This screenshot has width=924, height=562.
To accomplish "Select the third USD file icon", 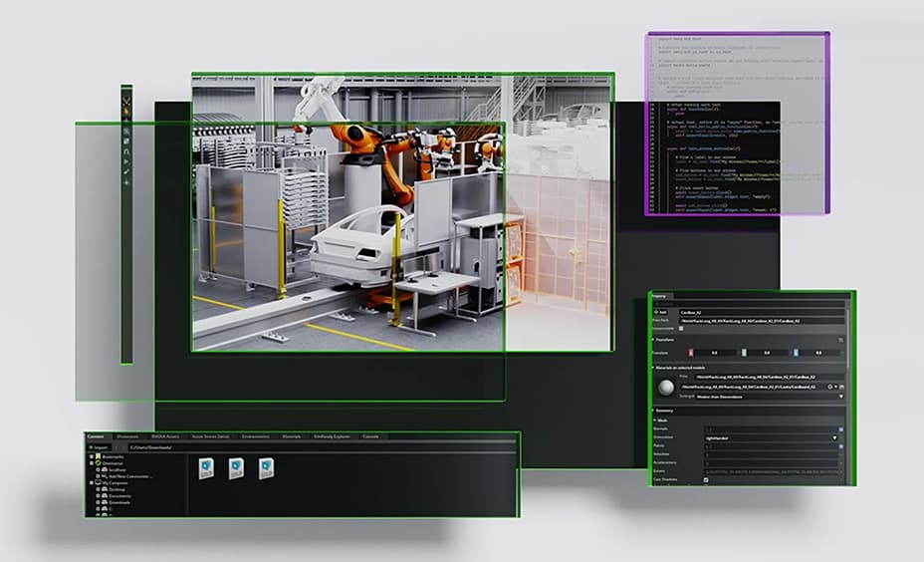I will click(267, 469).
